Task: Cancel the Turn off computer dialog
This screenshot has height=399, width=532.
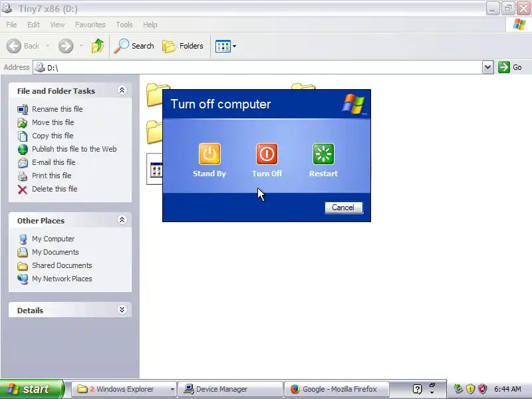Action: 344,207
